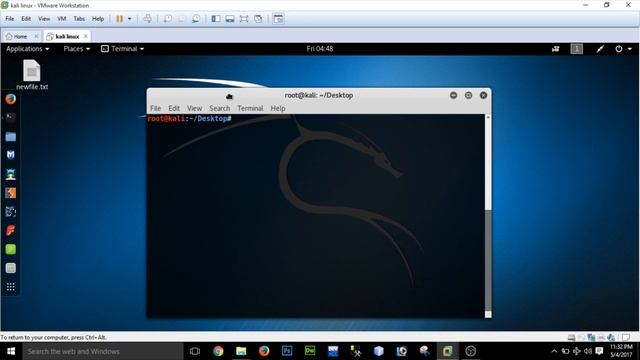Viewport: 640px width, 360px height.
Task: Open the volume icon in Windows tray
Action: click(x=588, y=351)
